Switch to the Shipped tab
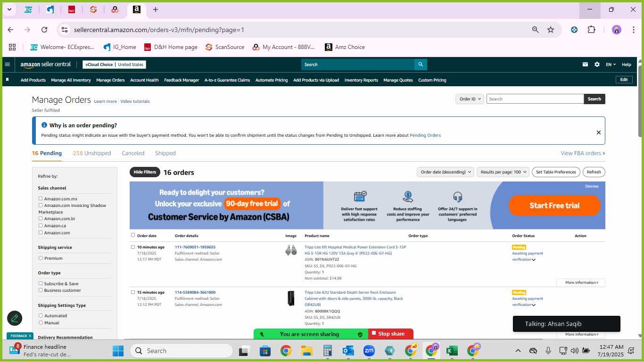The height and width of the screenshot is (362, 644). coord(165,153)
